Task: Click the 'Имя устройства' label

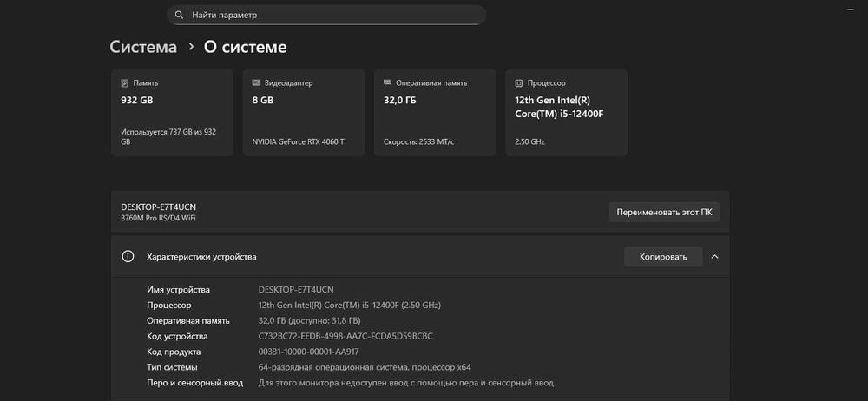Action: 178,290
